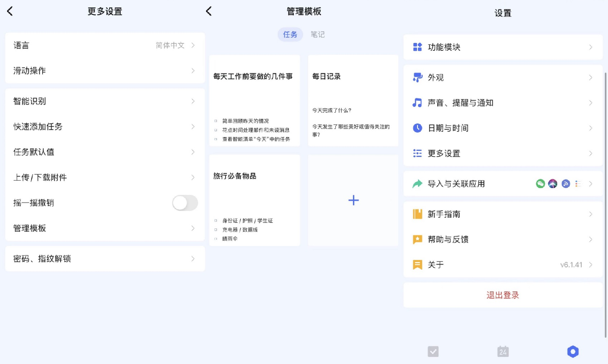Click the 新手指南 book icon

pyautogui.click(x=417, y=214)
